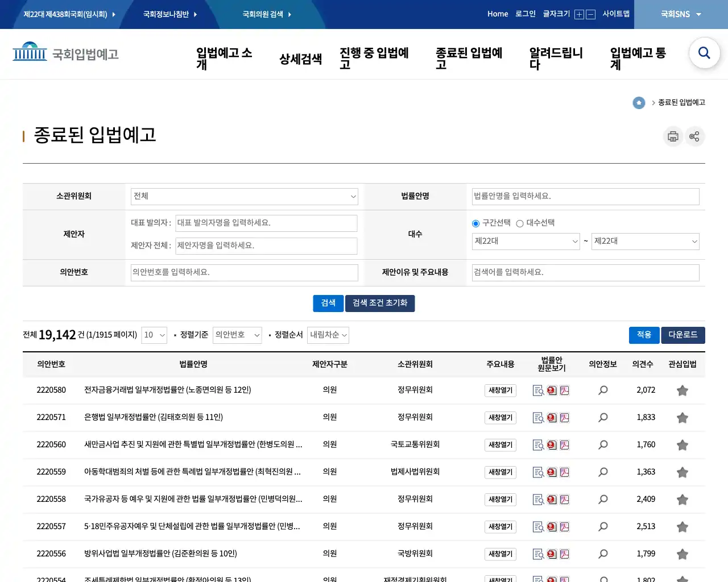Click the 제안이유 및 주요내용 input field
Screen dimensions: 728x582
click(586, 272)
